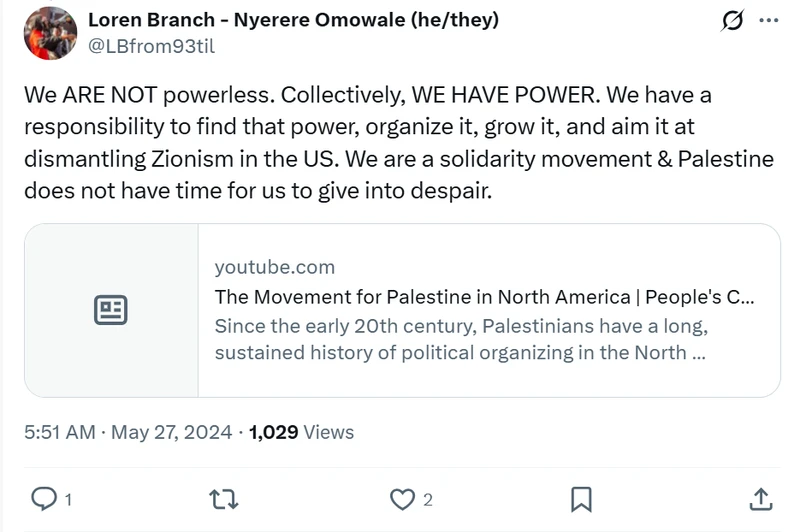Click the 5:51 AM timestamp
Screen dimensions: 800x532
pos(60,432)
